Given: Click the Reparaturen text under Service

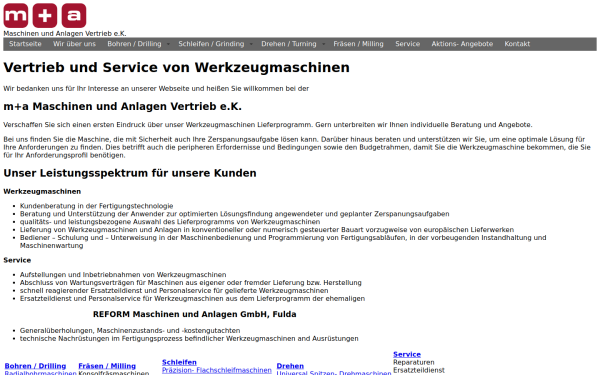Looking at the screenshot, I should click(414, 362).
